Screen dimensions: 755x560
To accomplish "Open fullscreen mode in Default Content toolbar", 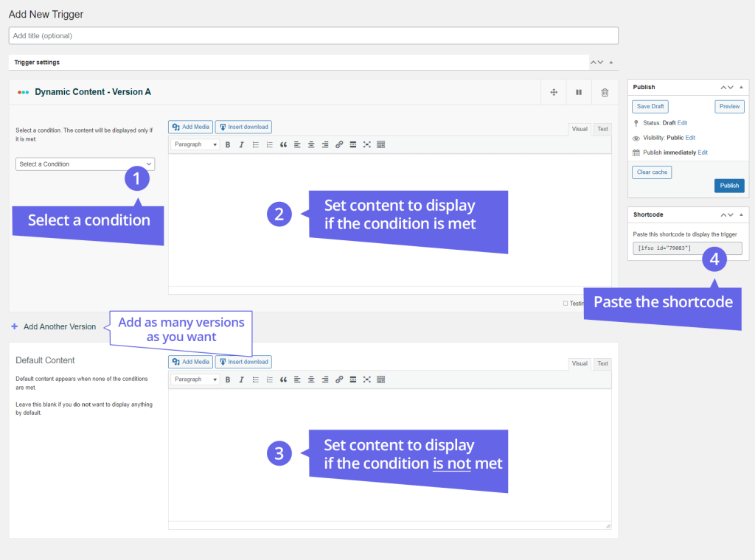I will coord(366,380).
